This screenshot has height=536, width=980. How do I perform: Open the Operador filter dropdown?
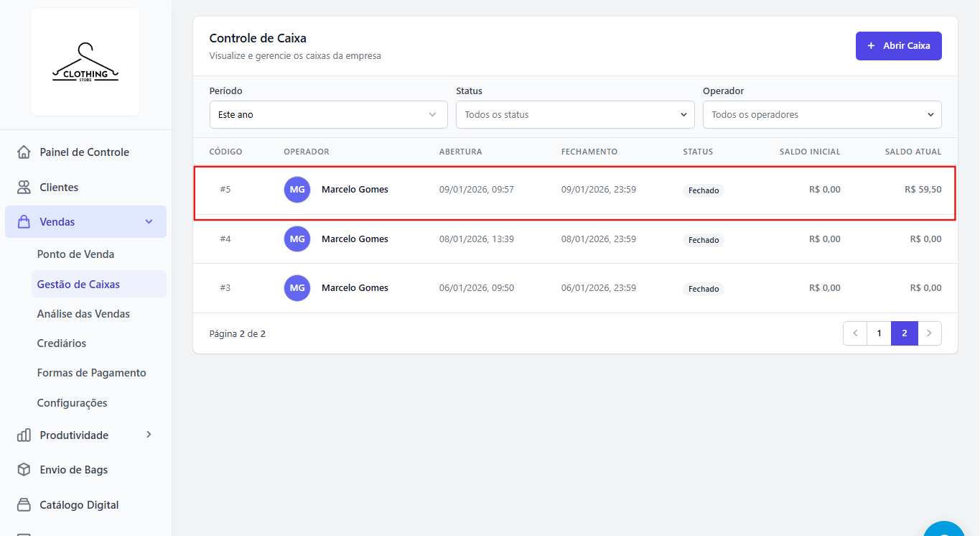tap(822, 115)
